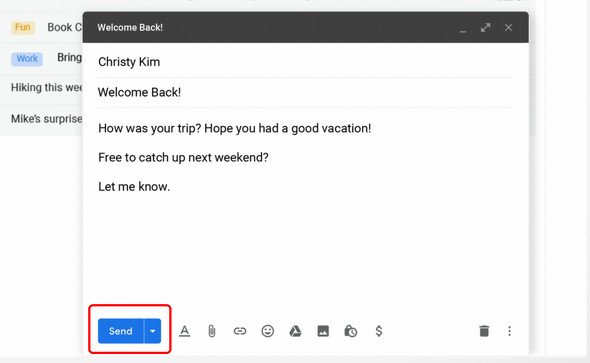The height and width of the screenshot is (363, 590).
Task: Open the send options dropdown arrow
Action: 152,331
